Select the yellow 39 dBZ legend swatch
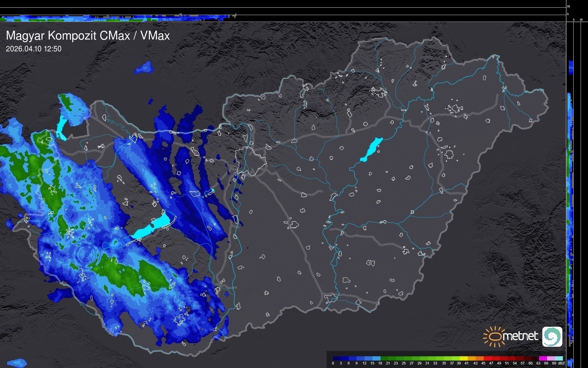This screenshot has height=368, width=588. (x=464, y=358)
